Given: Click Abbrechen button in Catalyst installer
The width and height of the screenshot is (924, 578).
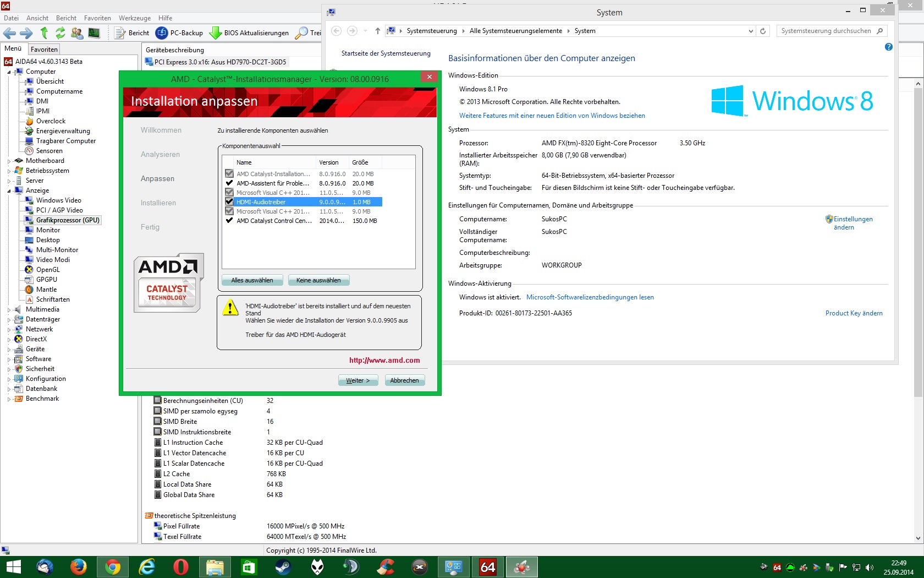Looking at the screenshot, I should (x=405, y=380).
